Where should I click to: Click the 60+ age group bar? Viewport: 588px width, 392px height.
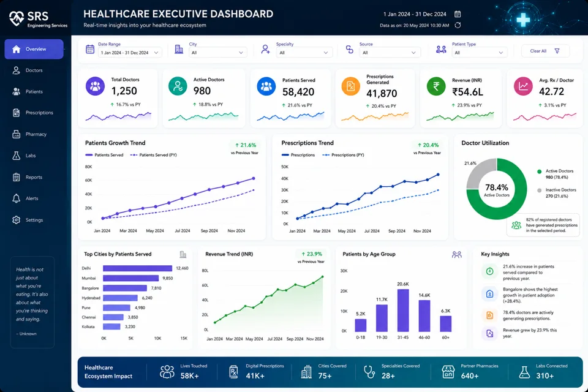pyautogui.click(x=446, y=324)
